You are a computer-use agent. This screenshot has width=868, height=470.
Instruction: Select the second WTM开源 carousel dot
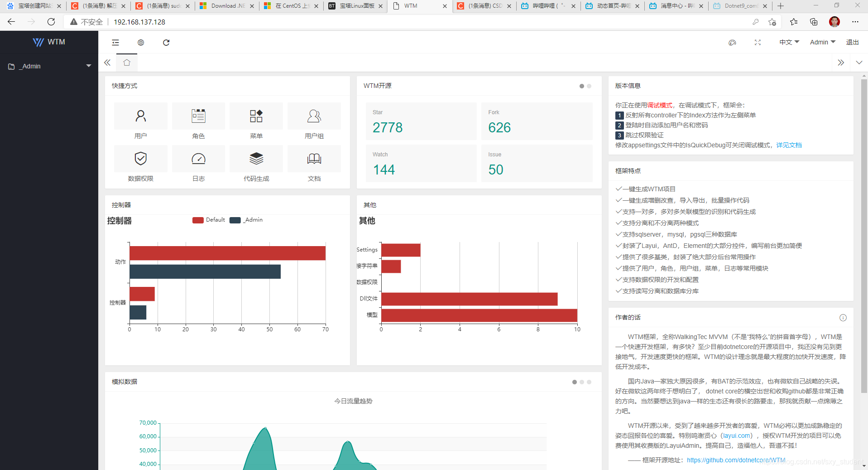click(589, 86)
